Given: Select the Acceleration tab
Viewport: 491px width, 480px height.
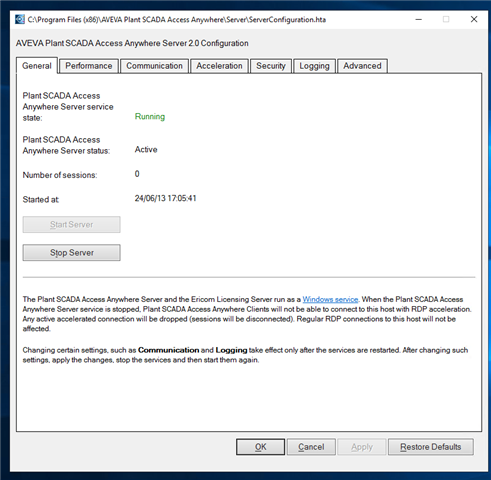Looking at the screenshot, I should (219, 66).
